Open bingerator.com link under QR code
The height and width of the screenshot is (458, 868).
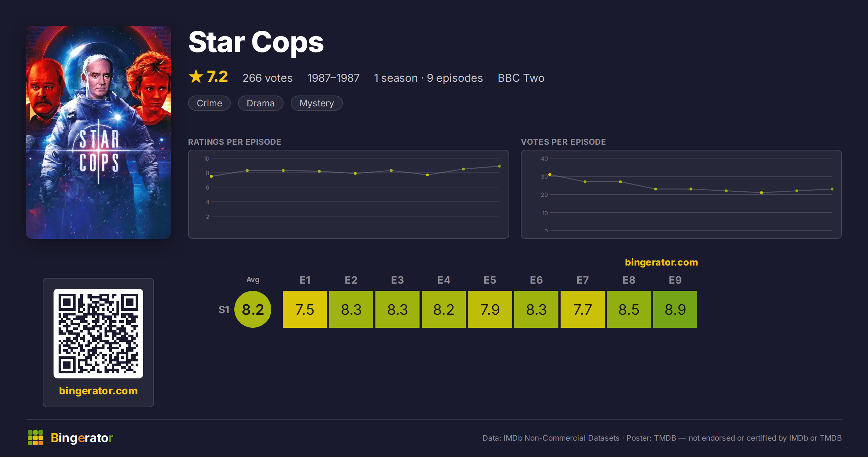[x=98, y=391]
